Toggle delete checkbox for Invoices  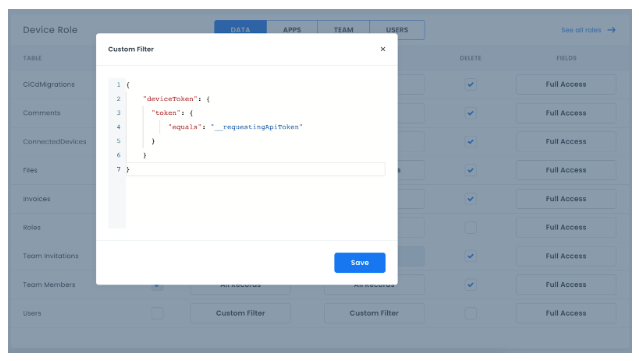click(471, 199)
